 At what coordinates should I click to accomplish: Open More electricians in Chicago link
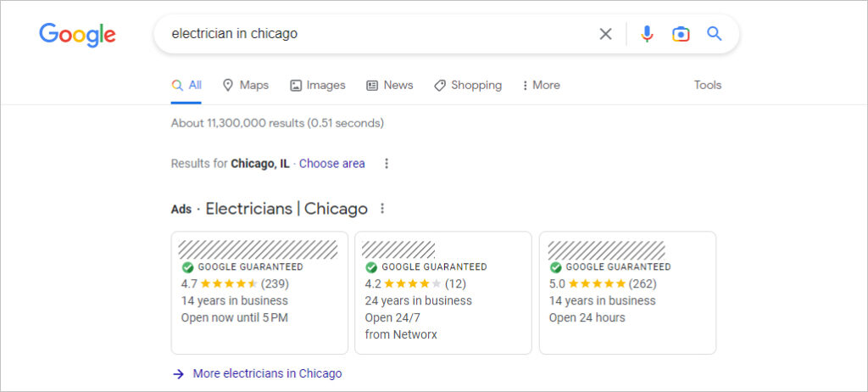[267, 373]
